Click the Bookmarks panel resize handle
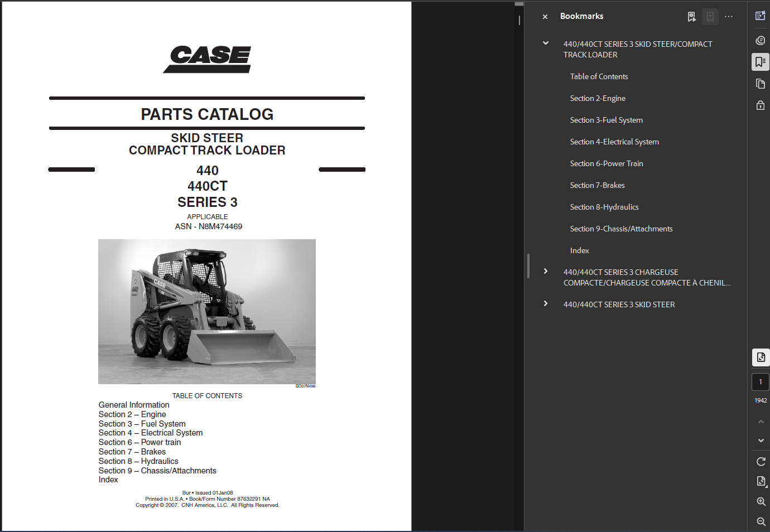This screenshot has width=770, height=532. tap(528, 266)
